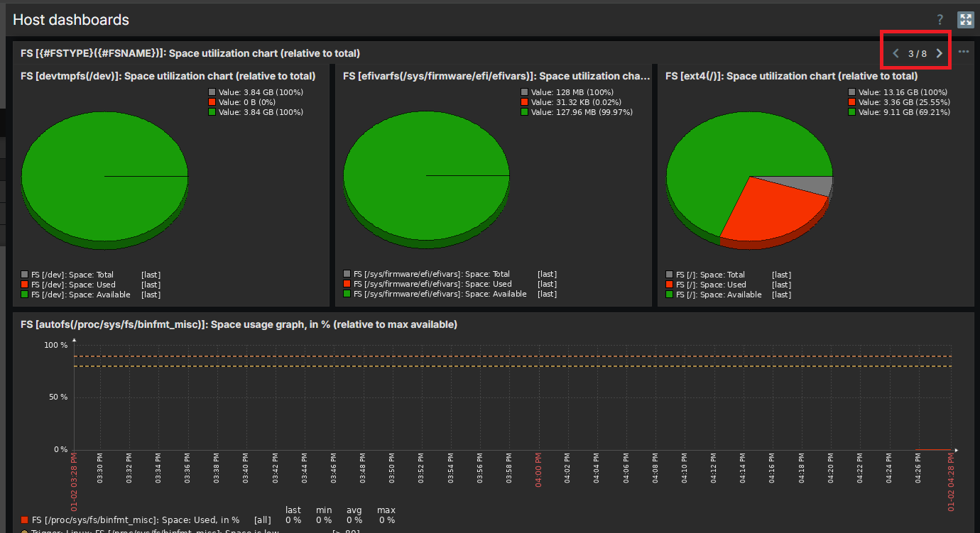Click the ext4(/) space utilization chart title
Viewport: 980px width, 533px height.
791,76
